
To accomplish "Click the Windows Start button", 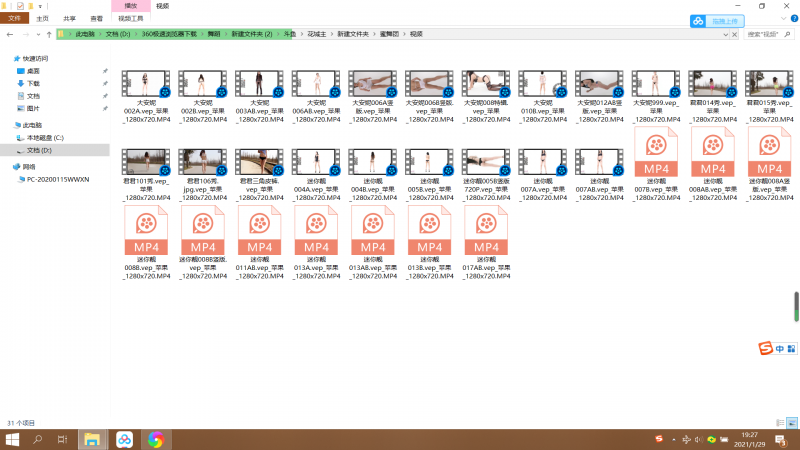I will (11, 439).
